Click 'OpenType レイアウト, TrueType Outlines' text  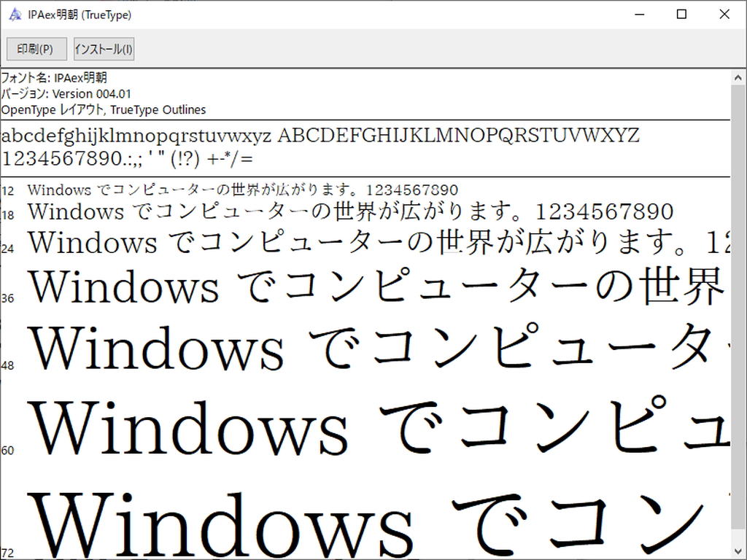click(104, 110)
